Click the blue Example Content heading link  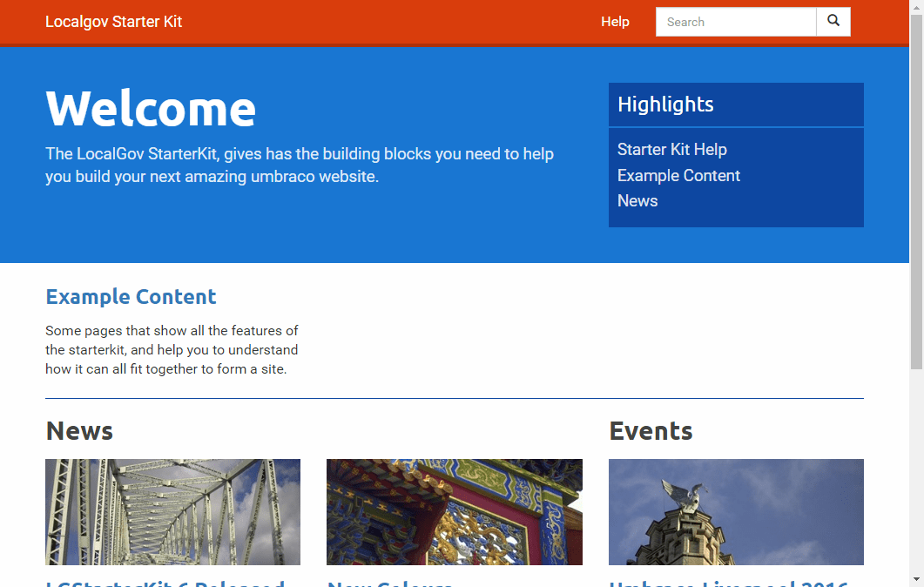pyautogui.click(x=131, y=297)
